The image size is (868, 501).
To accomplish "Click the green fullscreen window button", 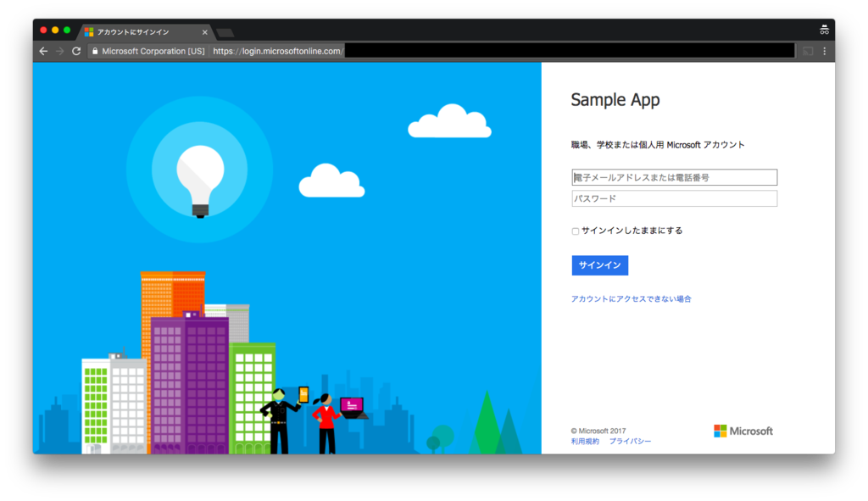I will [x=67, y=30].
